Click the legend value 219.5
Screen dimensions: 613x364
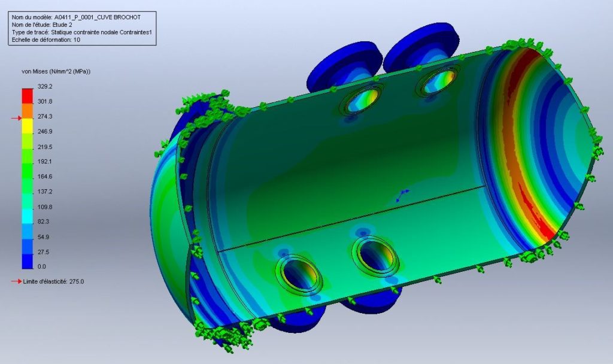coord(45,147)
